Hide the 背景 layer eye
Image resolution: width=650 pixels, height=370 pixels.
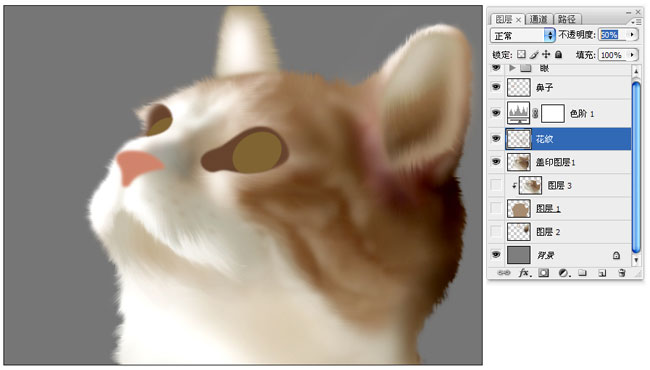point(496,255)
